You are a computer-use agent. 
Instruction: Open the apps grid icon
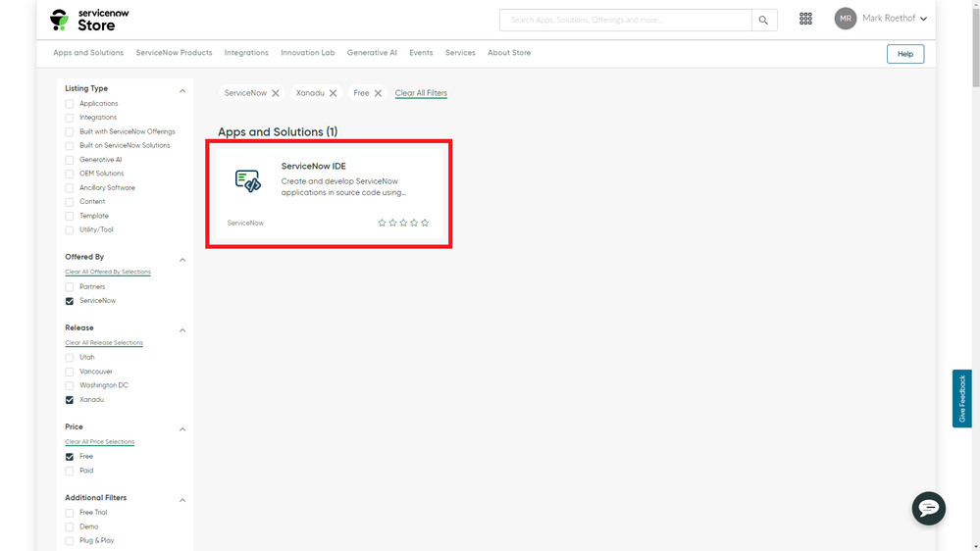pos(805,19)
